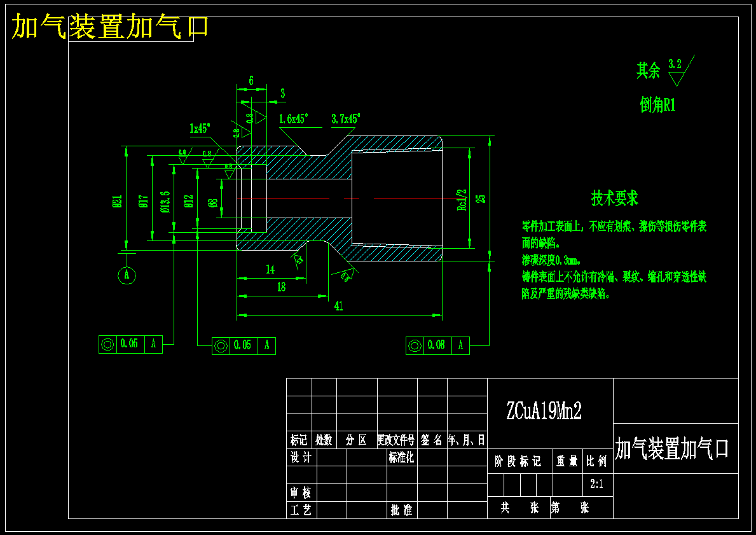The height and width of the screenshot is (535, 756).
Task: Click the 0.08 concentricity tolerance frame
Action: click(x=438, y=345)
